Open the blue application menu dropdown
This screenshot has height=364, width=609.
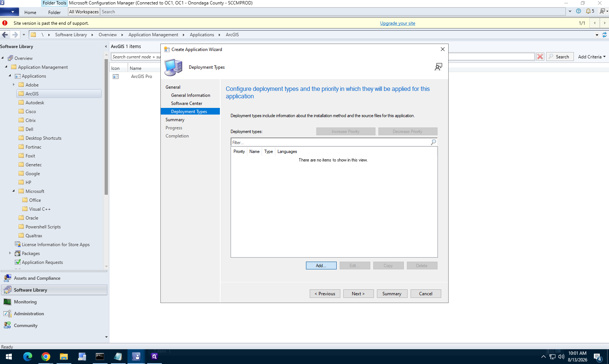pyautogui.click(x=10, y=12)
